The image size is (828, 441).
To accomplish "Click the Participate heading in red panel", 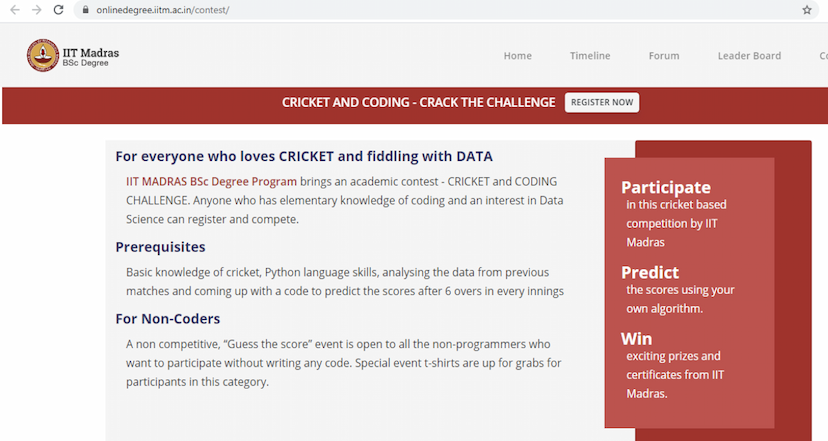I will 665,187.
